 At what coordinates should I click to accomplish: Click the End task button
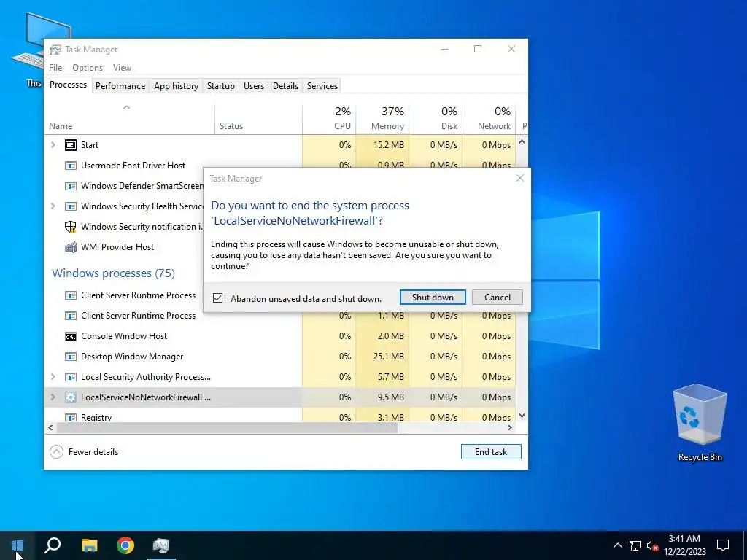[x=491, y=452]
